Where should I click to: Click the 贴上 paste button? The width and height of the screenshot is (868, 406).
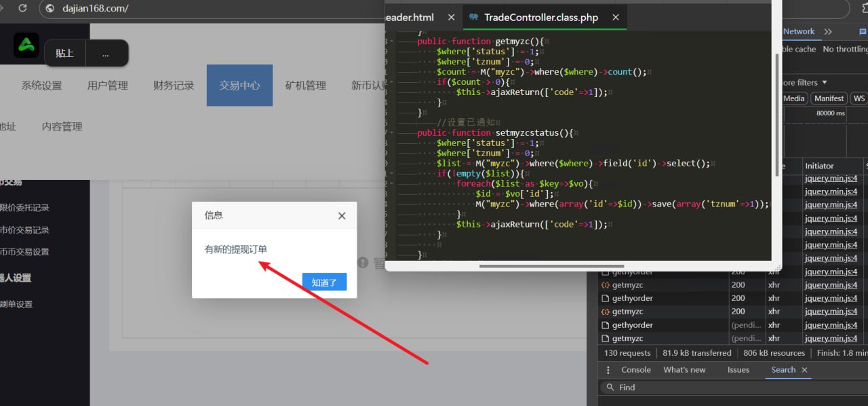(64, 53)
